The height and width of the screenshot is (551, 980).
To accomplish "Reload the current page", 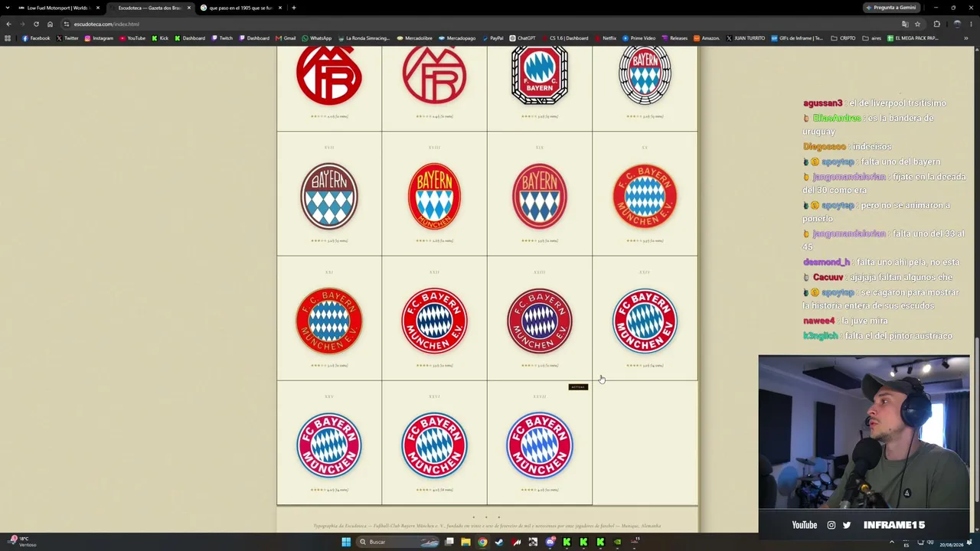I will click(36, 24).
